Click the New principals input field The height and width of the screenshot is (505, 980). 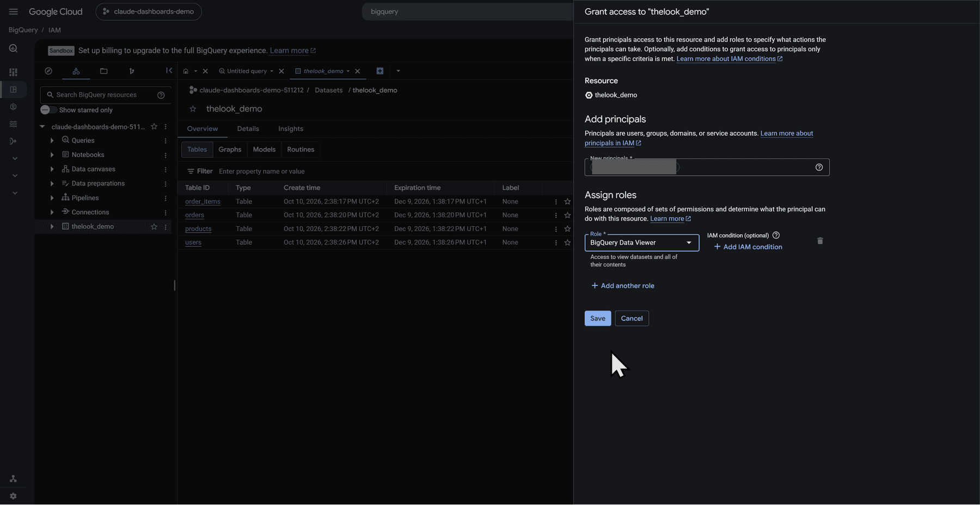coord(707,167)
